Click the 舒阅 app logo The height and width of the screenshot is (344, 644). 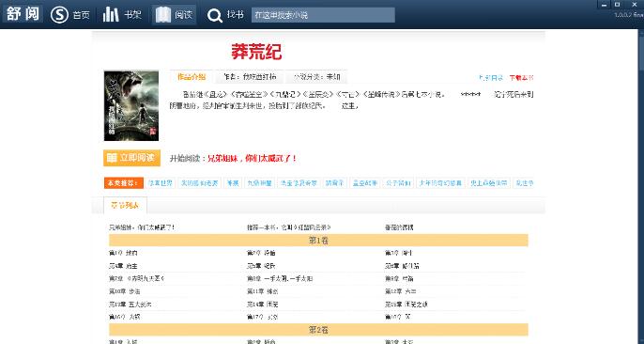coord(23,13)
